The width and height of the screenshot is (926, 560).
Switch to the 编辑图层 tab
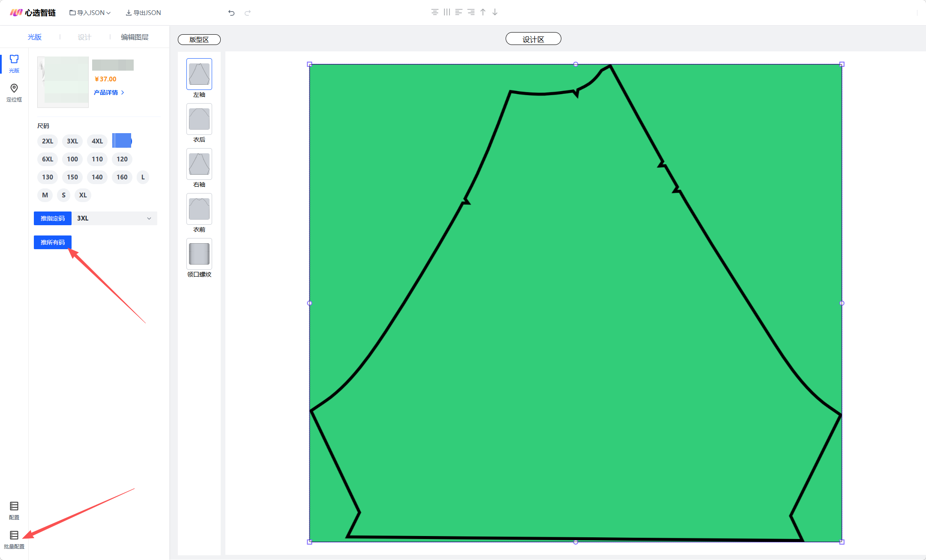(x=135, y=37)
